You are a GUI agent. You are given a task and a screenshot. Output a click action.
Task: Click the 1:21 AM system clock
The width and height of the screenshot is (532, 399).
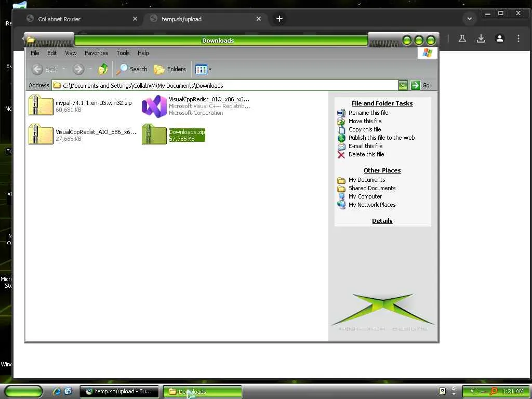point(513,391)
